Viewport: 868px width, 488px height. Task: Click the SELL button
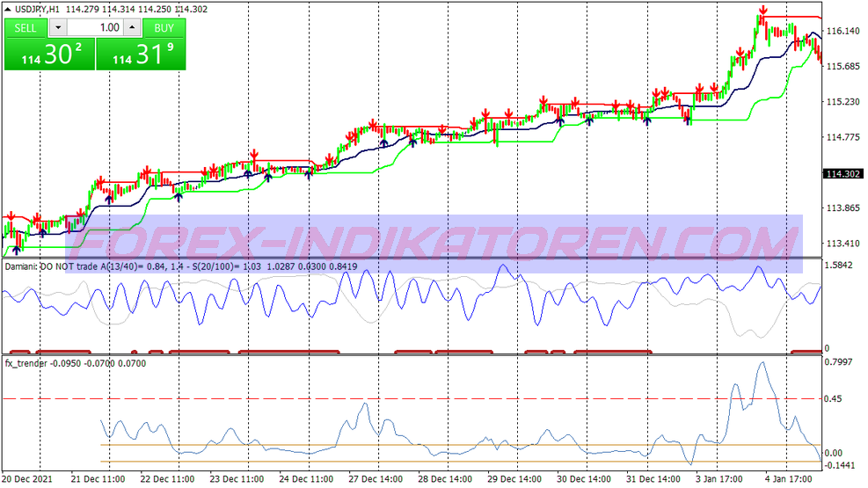[x=26, y=27]
